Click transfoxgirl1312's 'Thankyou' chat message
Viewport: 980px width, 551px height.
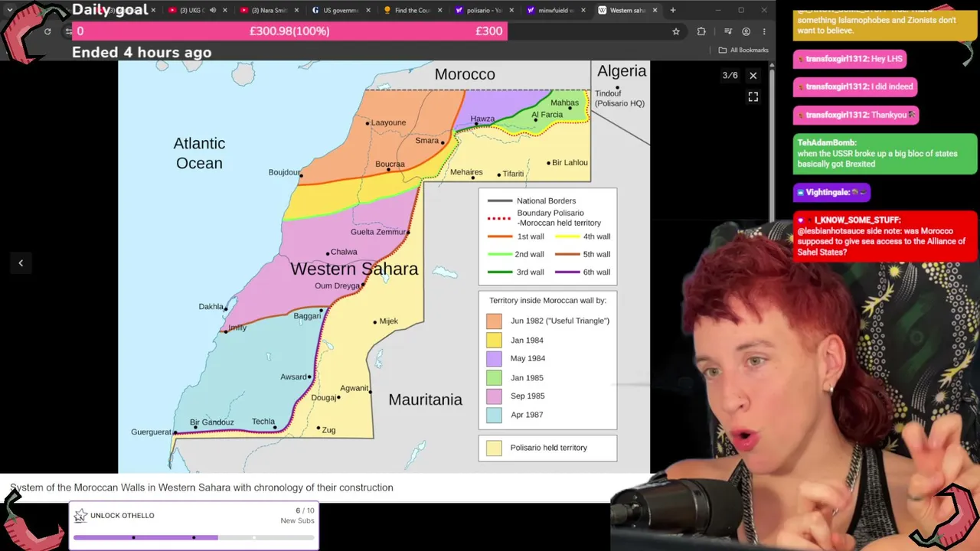(856, 114)
